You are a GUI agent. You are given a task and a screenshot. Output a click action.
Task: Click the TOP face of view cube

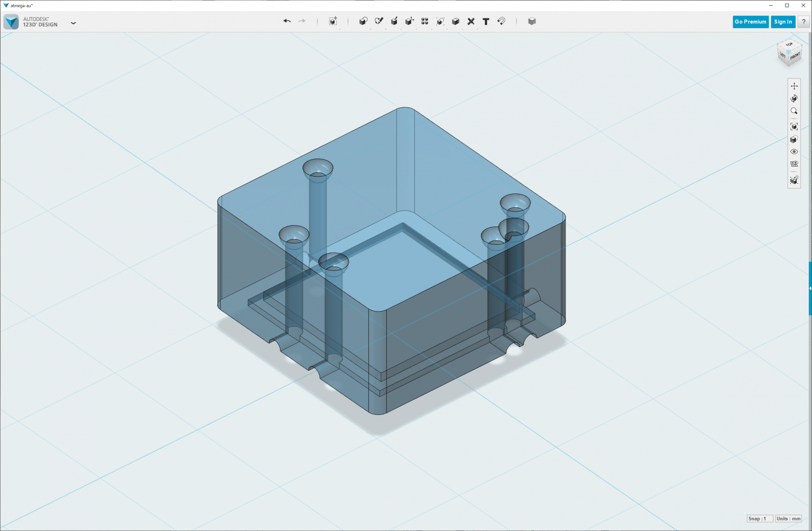789,45
